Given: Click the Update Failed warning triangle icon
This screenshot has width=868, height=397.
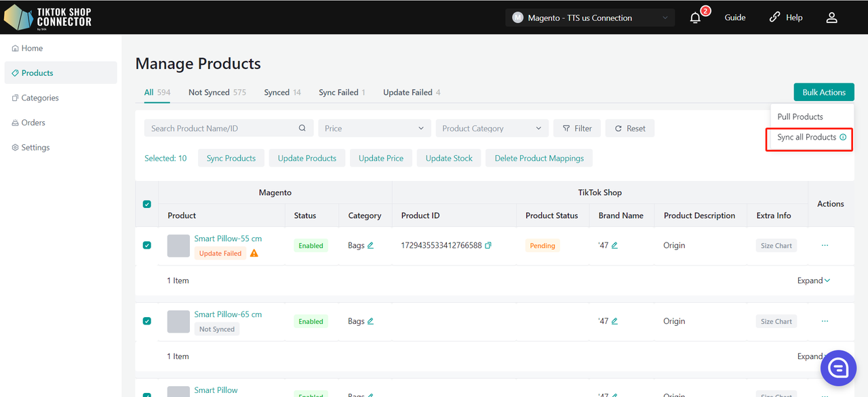Looking at the screenshot, I should (x=254, y=253).
